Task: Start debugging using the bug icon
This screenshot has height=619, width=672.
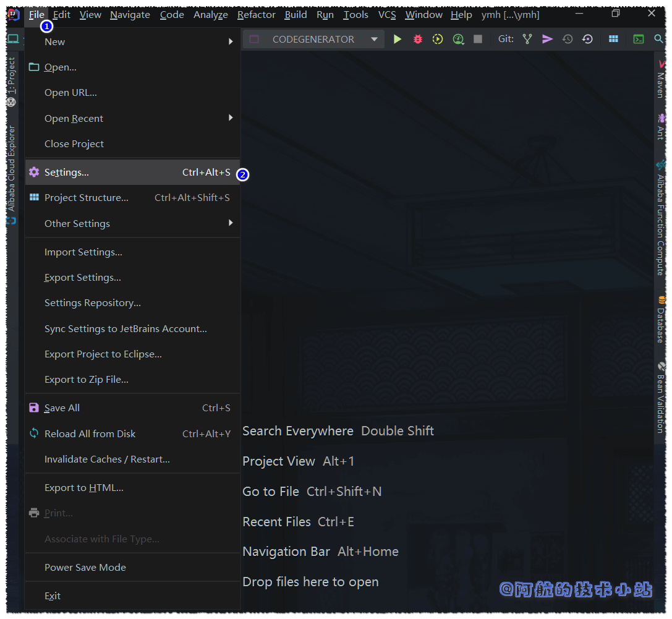Action: pyautogui.click(x=417, y=38)
